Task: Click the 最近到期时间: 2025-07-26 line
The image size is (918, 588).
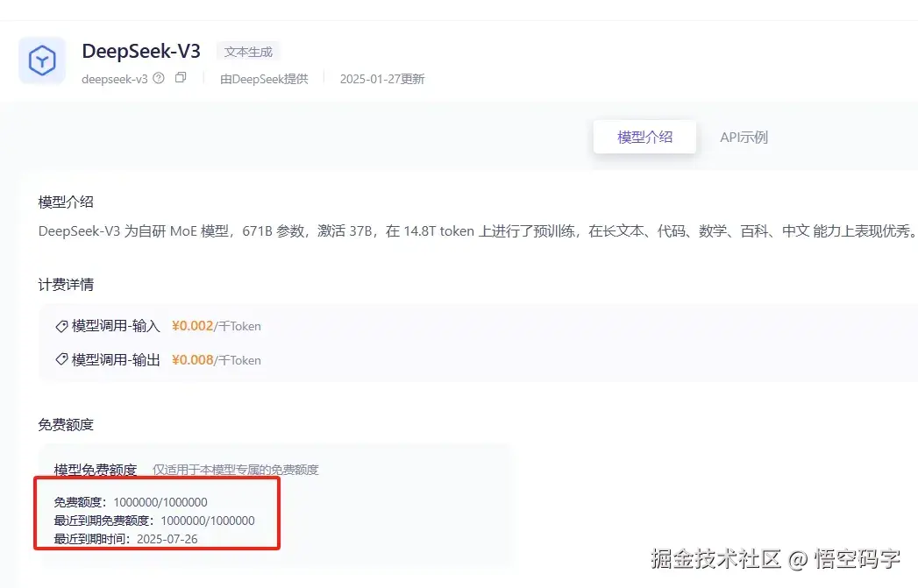Action: coord(126,539)
